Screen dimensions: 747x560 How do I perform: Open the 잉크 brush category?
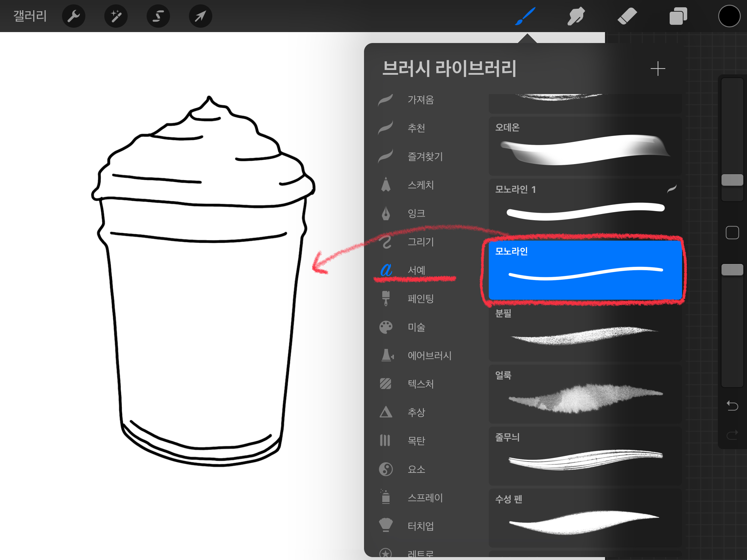(x=416, y=213)
